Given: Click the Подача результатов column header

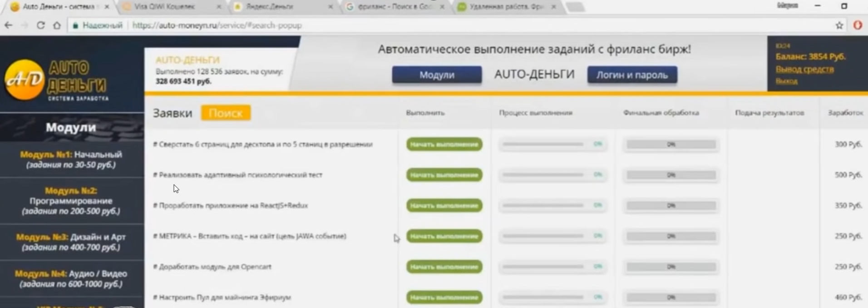Looking at the screenshot, I should click(769, 113).
